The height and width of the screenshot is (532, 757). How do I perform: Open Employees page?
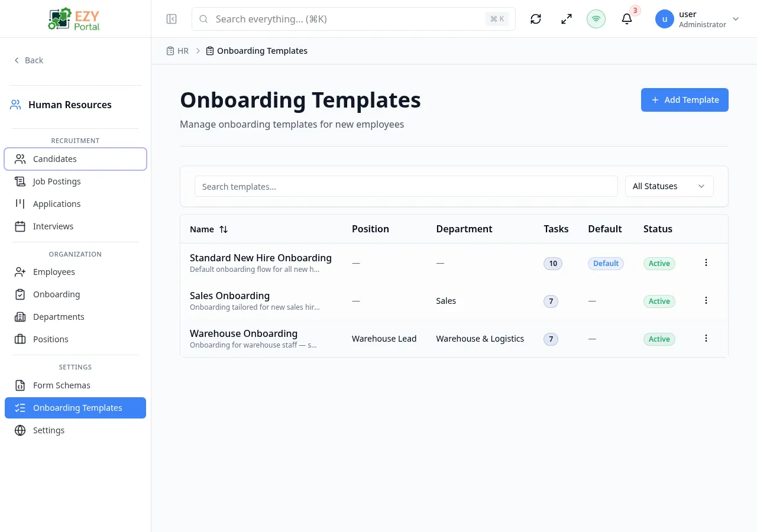[x=75, y=272]
